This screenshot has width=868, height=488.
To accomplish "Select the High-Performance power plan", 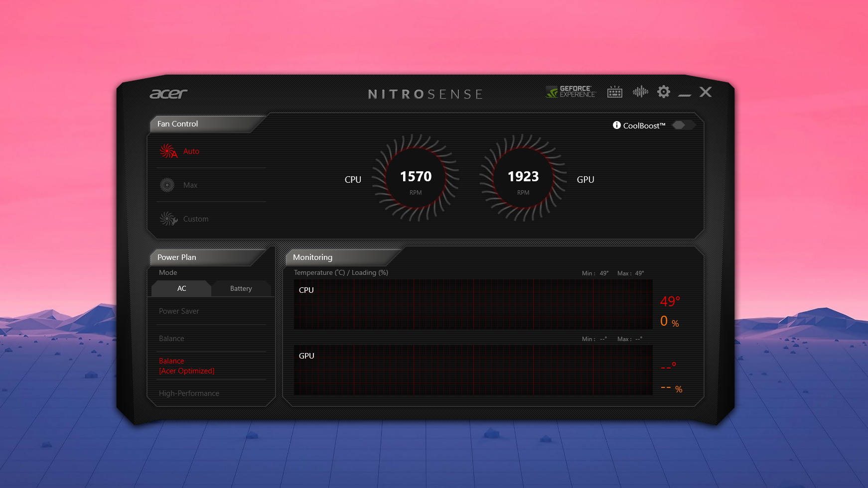I will pyautogui.click(x=189, y=393).
